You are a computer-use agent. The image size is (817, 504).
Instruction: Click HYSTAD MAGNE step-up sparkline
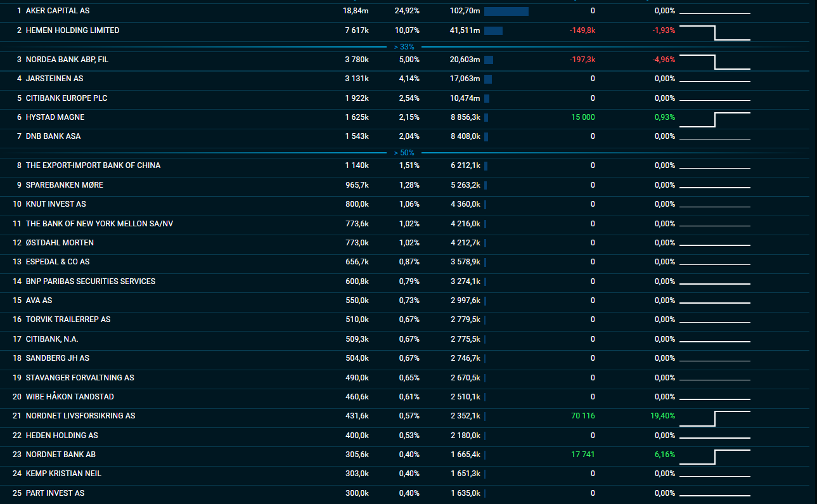(x=714, y=120)
